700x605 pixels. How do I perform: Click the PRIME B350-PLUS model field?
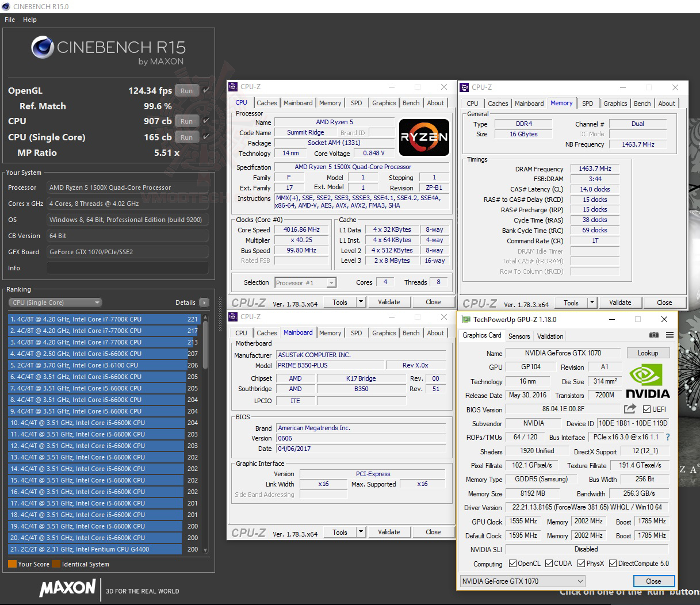coord(330,365)
